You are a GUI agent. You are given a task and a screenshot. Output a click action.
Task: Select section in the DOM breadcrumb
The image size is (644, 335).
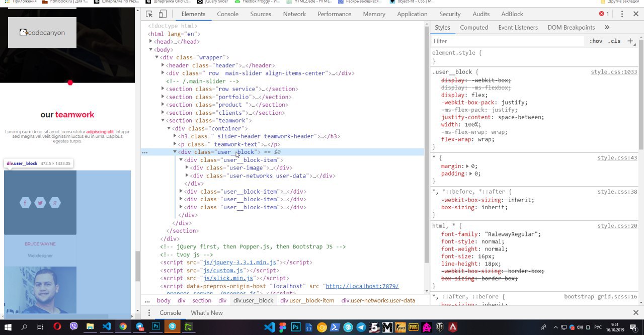click(202, 301)
